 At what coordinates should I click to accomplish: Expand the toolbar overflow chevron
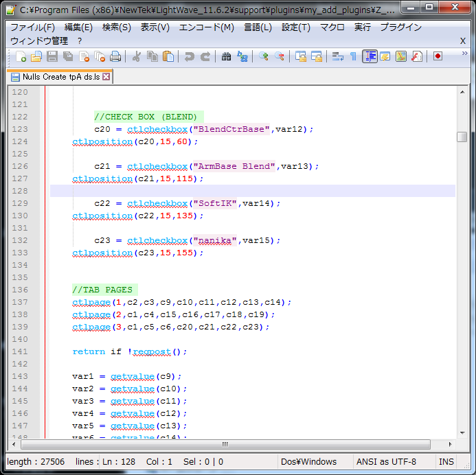[464, 54]
